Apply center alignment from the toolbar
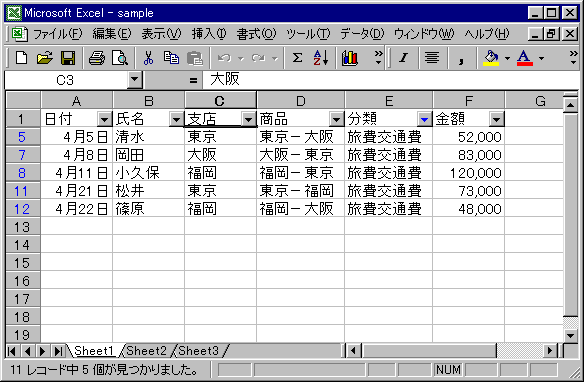The image size is (584, 382). [x=432, y=58]
